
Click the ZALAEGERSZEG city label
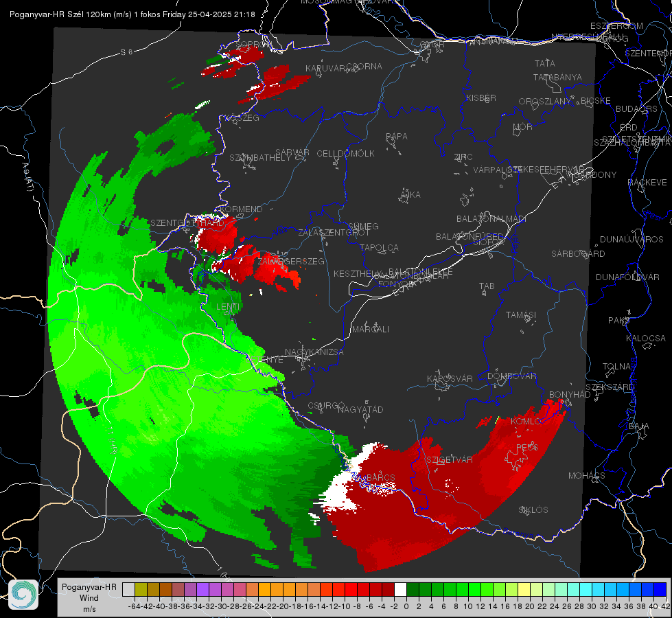point(291,261)
